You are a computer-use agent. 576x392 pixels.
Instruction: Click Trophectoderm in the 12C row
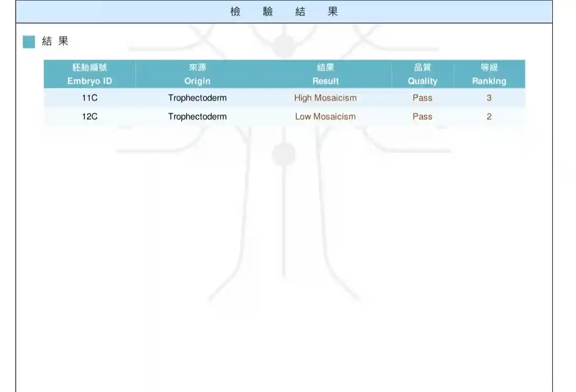coord(197,117)
